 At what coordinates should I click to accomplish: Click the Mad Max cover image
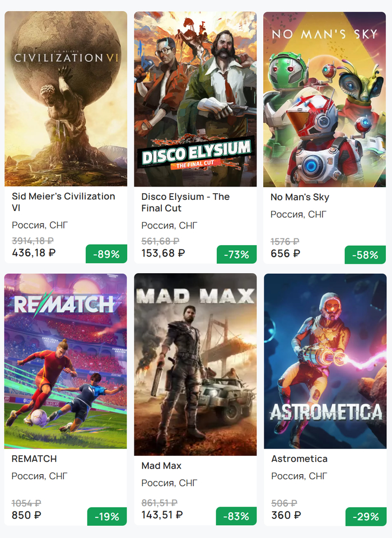pos(195,364)
